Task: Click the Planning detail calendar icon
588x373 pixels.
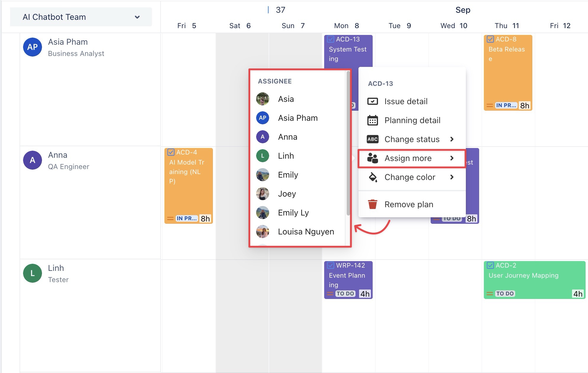Action: click(372, 120)
